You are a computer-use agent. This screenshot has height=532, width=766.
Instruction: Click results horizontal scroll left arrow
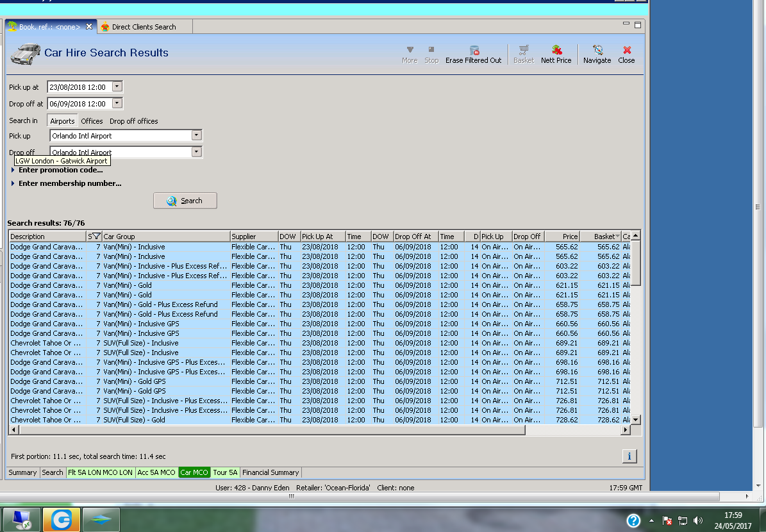[x=13, y=430]
